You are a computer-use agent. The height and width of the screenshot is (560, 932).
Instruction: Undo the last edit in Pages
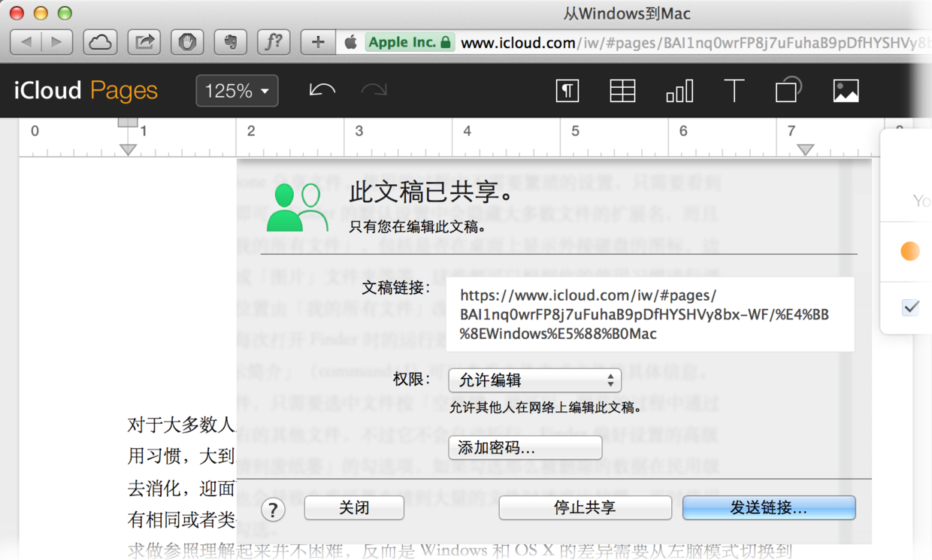pyautogui.click(x=322, y=91)
